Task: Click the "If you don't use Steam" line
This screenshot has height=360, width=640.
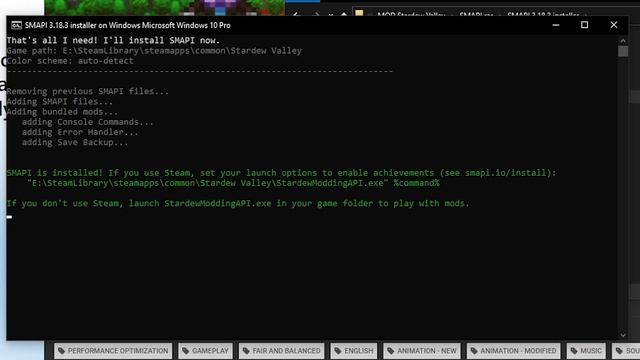Action: click(x=238, y=204)
